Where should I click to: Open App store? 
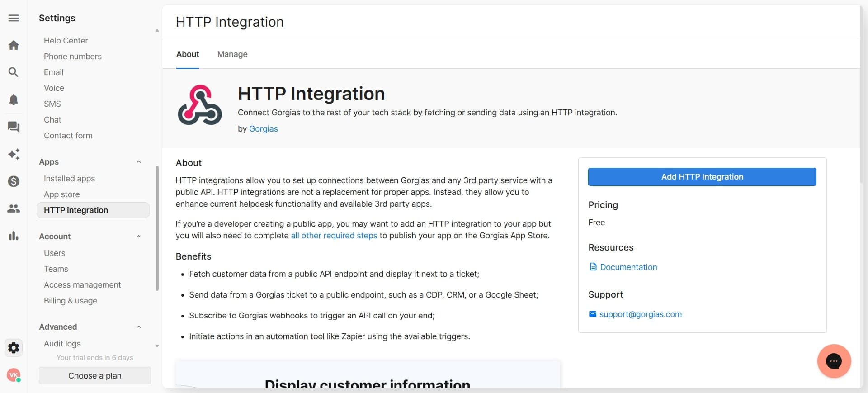click(x=62, y=194)
